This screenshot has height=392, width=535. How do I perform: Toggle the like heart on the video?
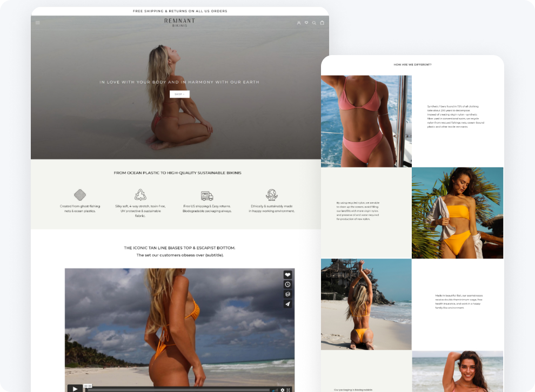coord(287,274)
